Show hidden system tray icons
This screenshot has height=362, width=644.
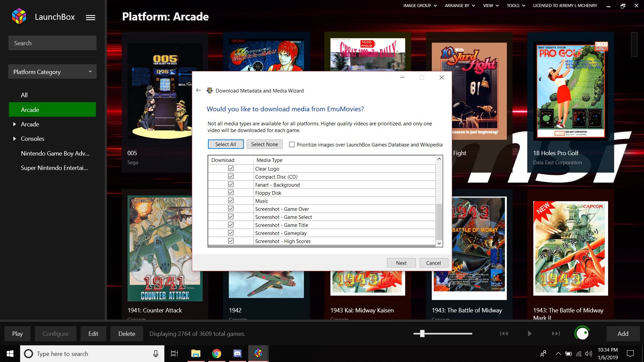point(558,354)
